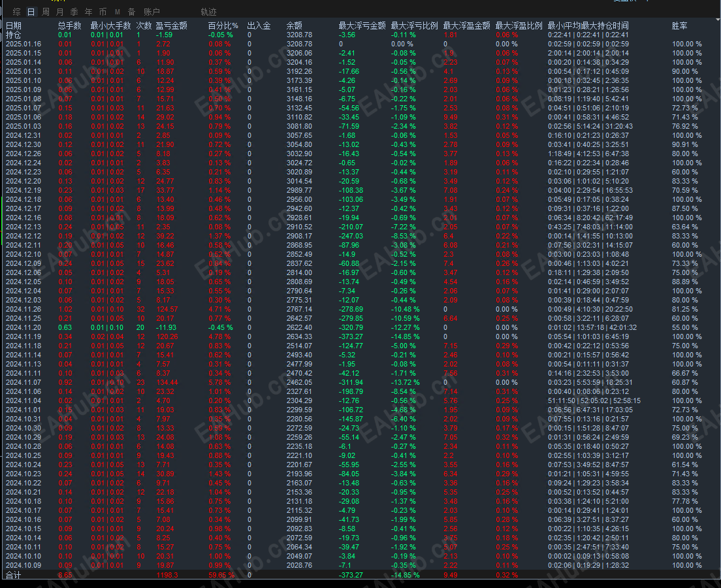Screen dimensions: 721x588
Task: Click the 最大浮盈金额 column header
Action: 467,25
